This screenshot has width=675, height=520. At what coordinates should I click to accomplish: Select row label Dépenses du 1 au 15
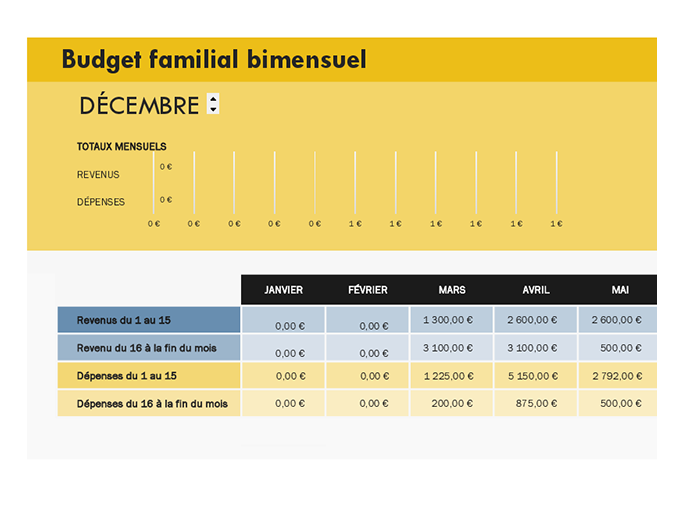tap(149, 376)
